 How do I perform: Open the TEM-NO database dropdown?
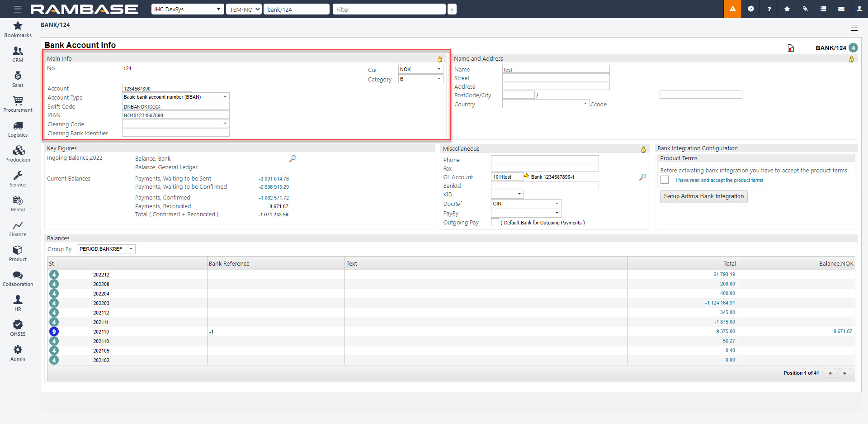tap(244, 9)
